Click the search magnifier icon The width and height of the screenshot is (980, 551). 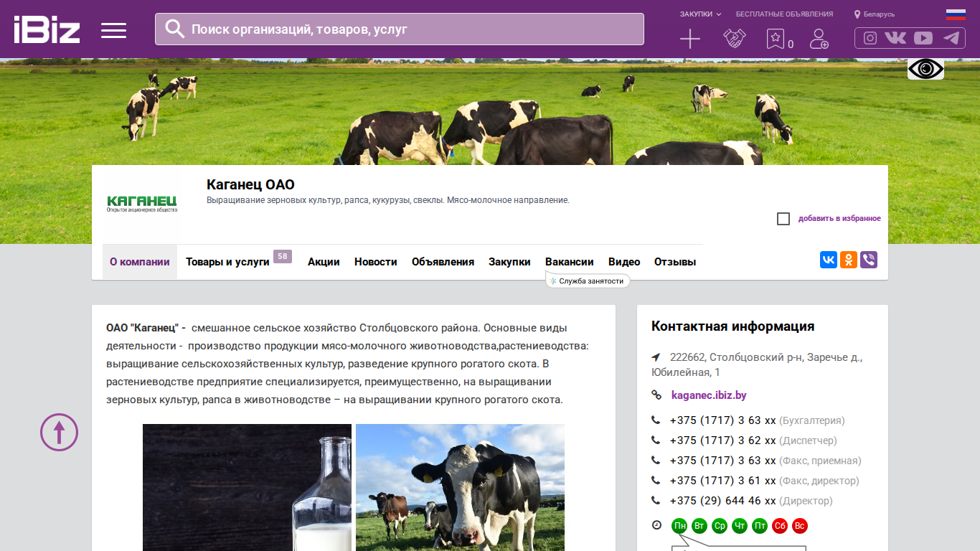[x=174, y=29]
